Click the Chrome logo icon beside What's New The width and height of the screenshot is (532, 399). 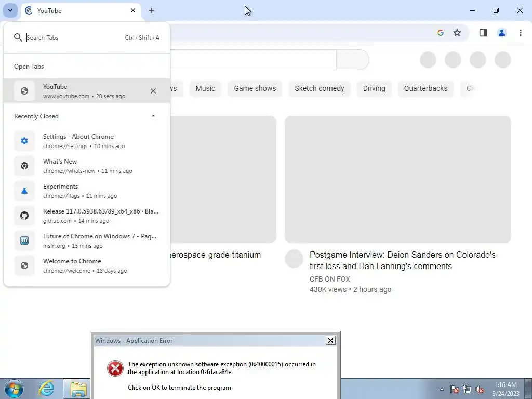coord(24,166)
